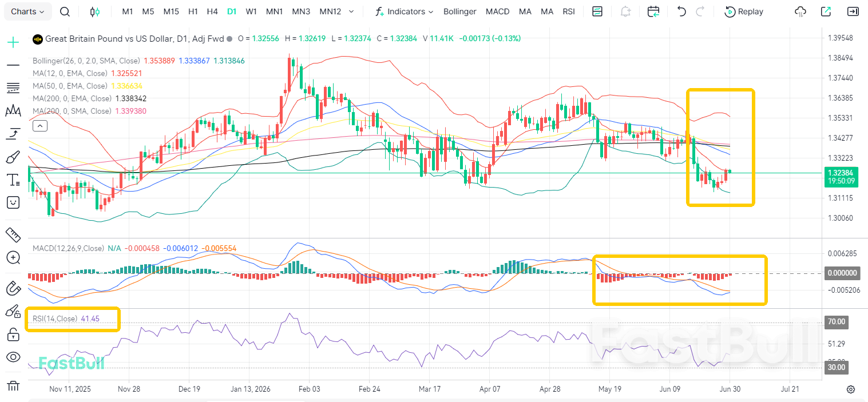Select the M5 timeframe
Screen dimensions: 868x402
click(x=148, y=11)
